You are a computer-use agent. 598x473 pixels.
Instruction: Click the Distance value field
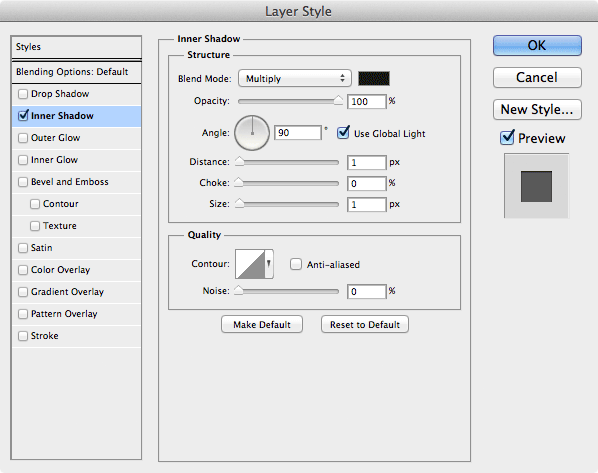click(367, 162)
